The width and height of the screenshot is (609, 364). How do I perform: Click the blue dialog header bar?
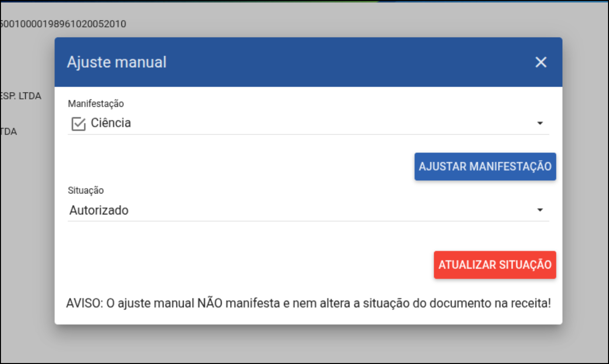[x=308, y=62]
